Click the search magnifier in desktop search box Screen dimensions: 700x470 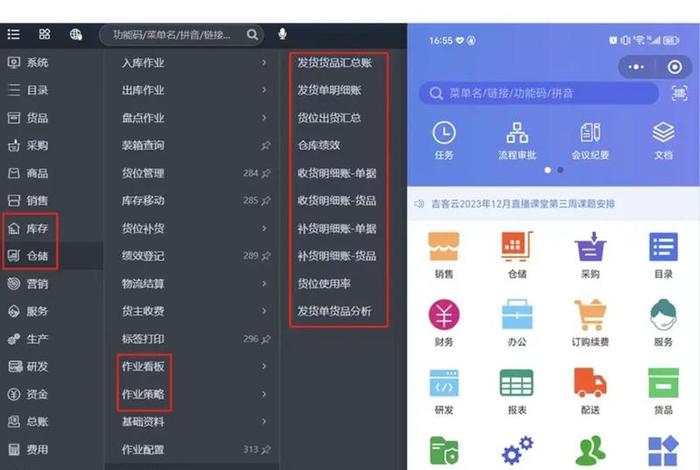click(x=252, y=34)
